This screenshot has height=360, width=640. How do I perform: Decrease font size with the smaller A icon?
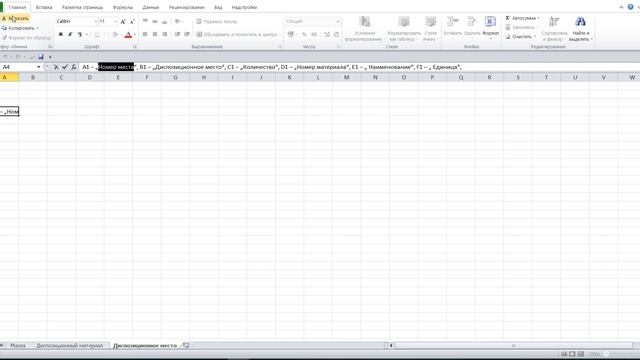(x=132, y=22)
